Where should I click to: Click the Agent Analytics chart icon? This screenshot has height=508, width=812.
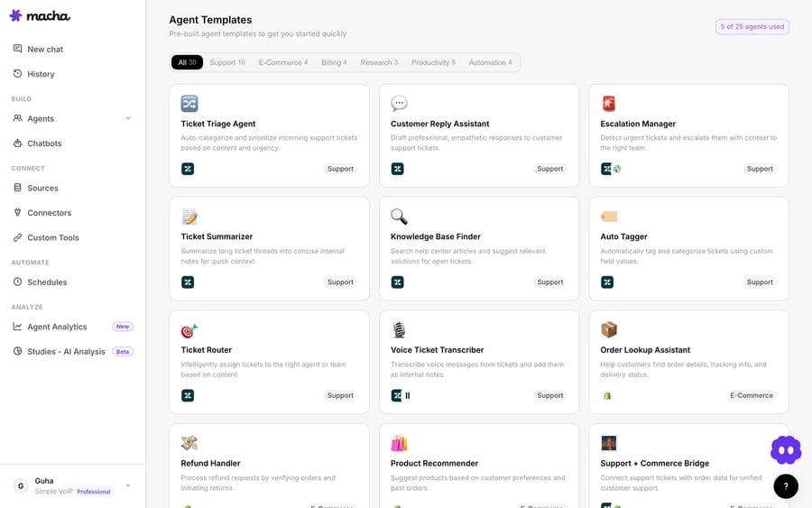(x=18, y=327)
